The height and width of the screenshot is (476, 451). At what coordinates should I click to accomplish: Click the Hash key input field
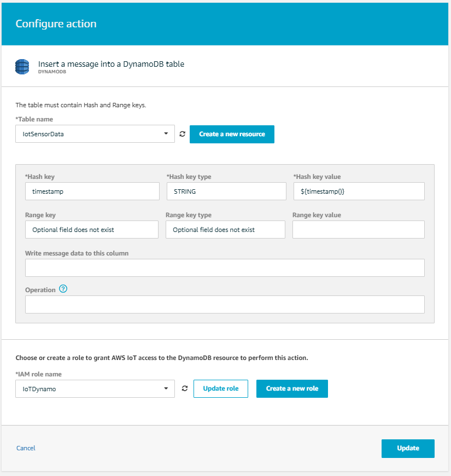(x=92, y=191)
